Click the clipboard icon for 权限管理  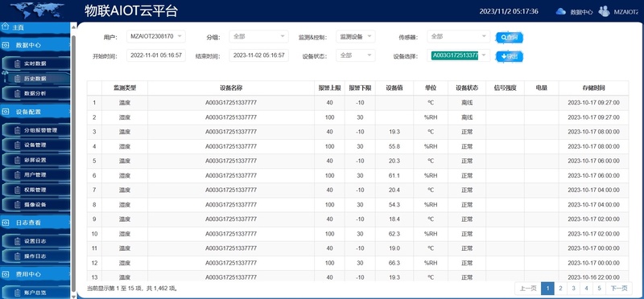tap(17, 190)
